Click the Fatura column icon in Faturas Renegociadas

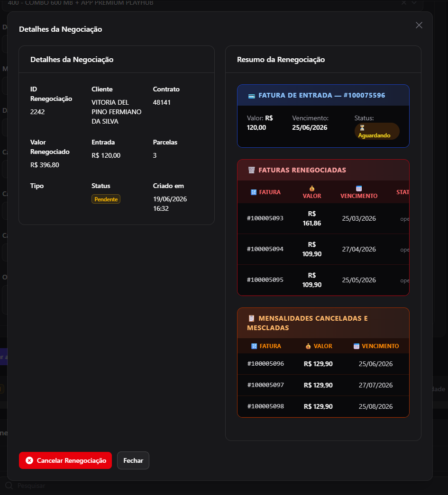(253, 192)
